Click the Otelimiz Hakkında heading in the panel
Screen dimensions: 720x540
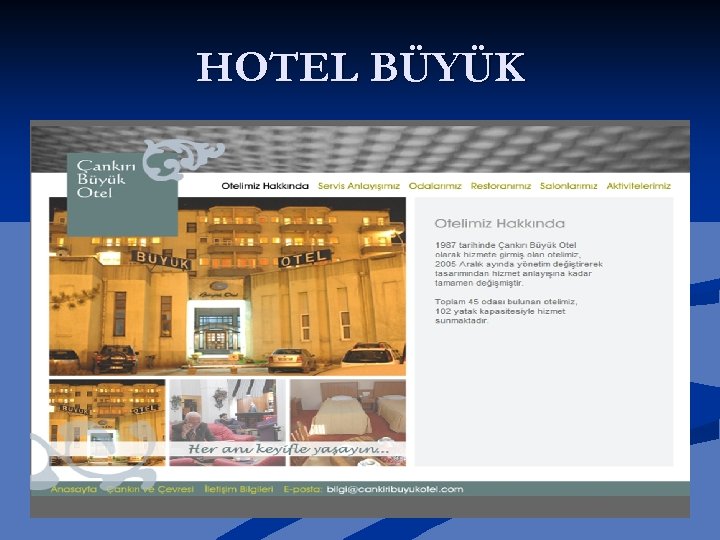point(500,224)
